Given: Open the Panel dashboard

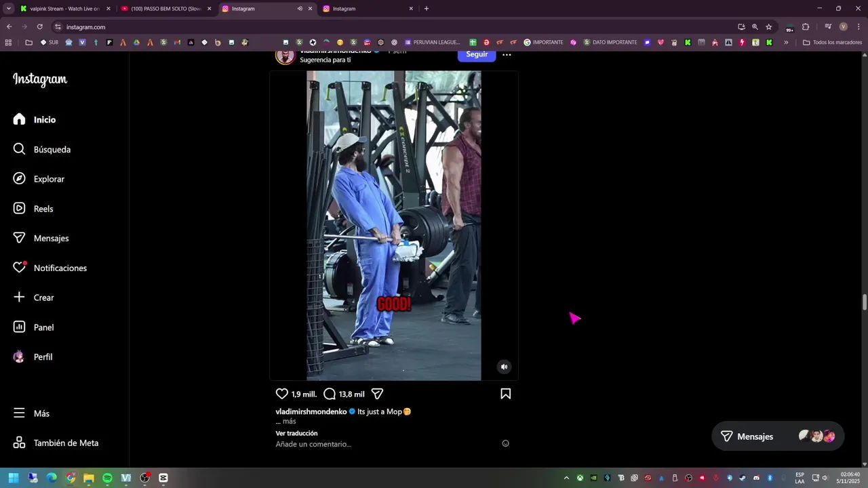Looking at the screenshot, I should pos(33,327).
